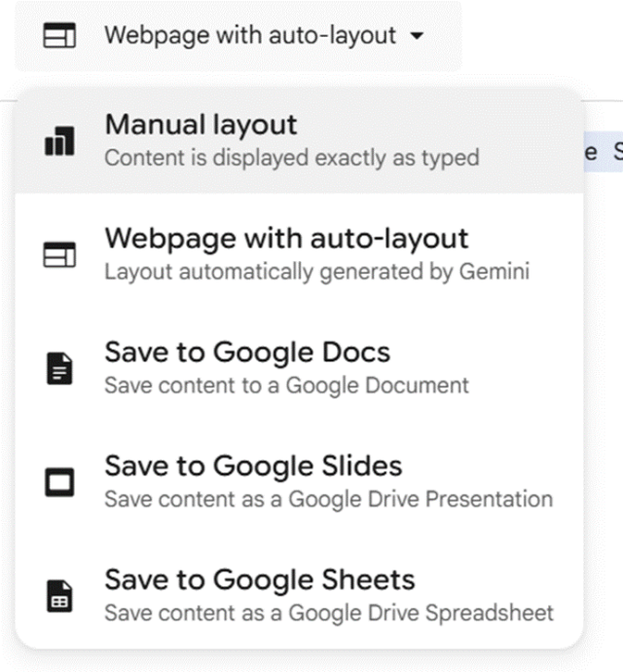Screen dimensions: 623x672
Task: Click 'Save content as a Google Drive Presentation'
Action: point(329,500)
